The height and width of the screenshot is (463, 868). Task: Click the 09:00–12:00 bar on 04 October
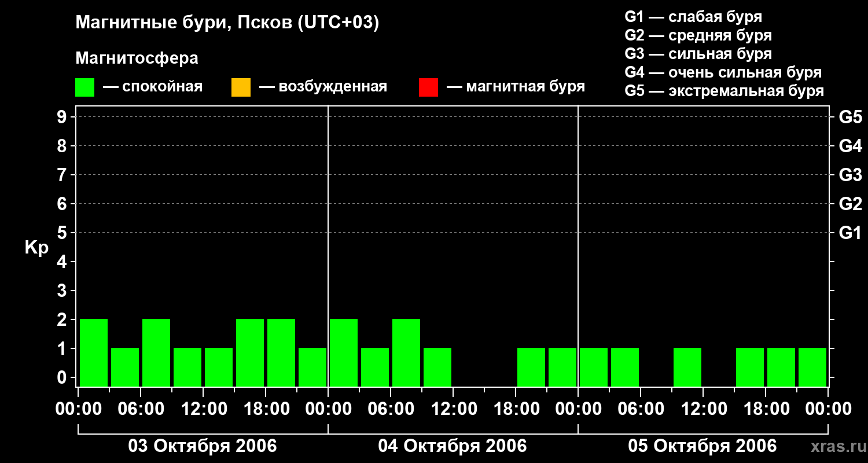(437, 367)
